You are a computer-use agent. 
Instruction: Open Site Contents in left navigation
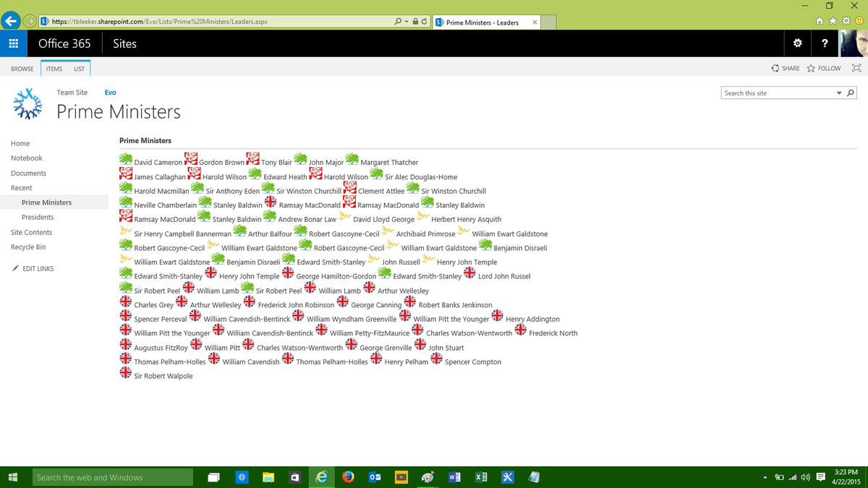tap(31, 232)
